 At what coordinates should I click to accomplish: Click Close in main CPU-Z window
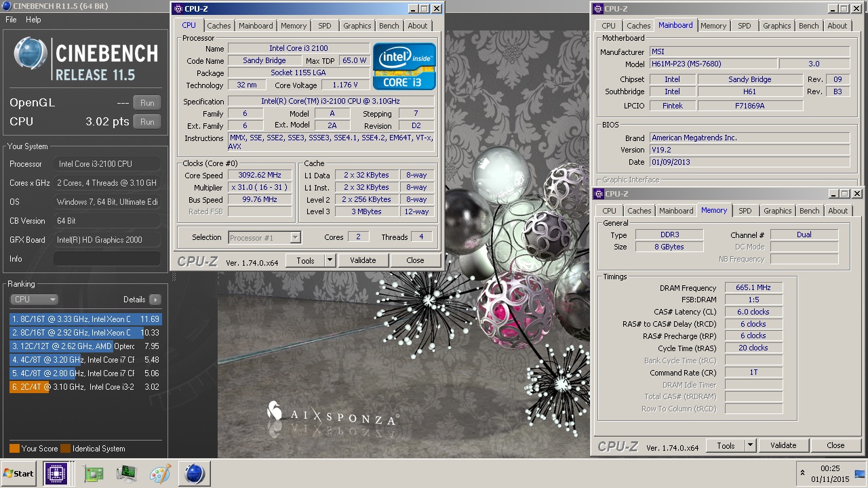(x=415, y=260)
